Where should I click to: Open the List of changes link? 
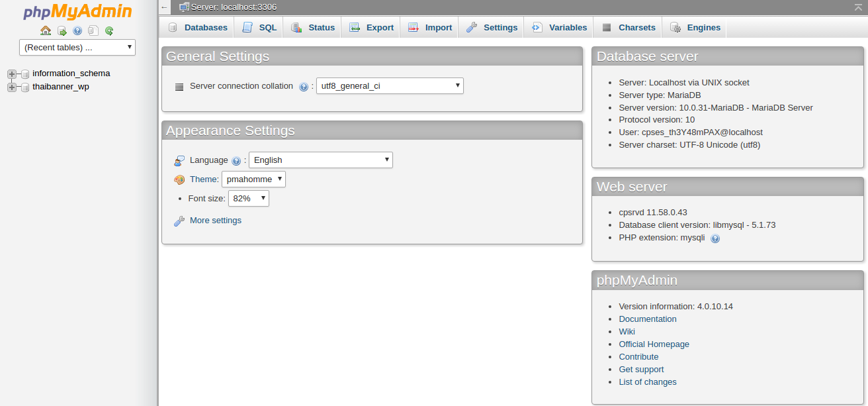647,381
